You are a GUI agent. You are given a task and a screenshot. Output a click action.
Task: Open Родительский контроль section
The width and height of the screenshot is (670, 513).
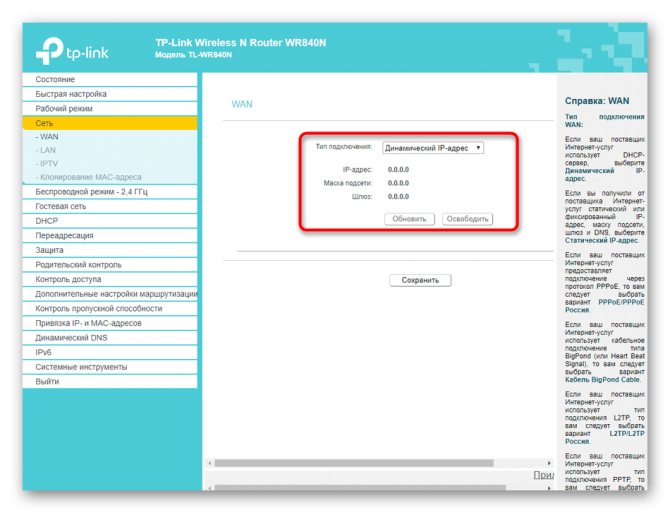click(110, 265)
